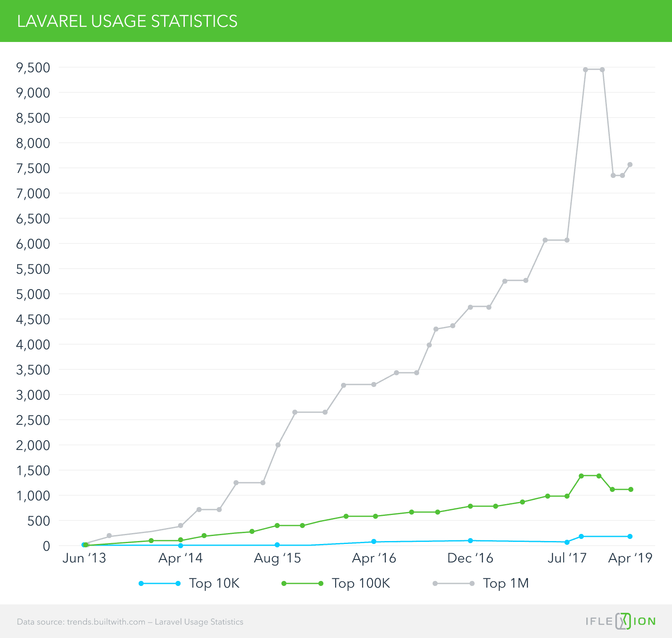Click the 1,000 y-axis label
672x638 pixels.
(x=33, y=496)
